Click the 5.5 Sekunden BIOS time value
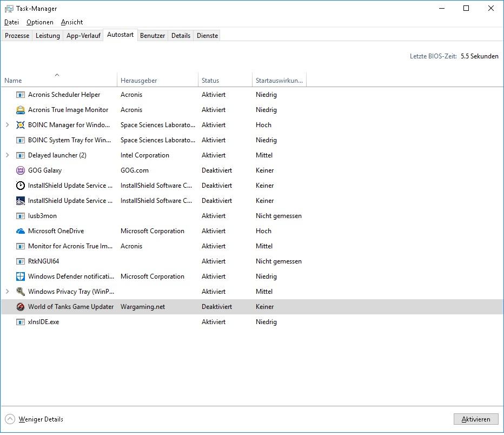The image size is (504, 435). [479, 56]
